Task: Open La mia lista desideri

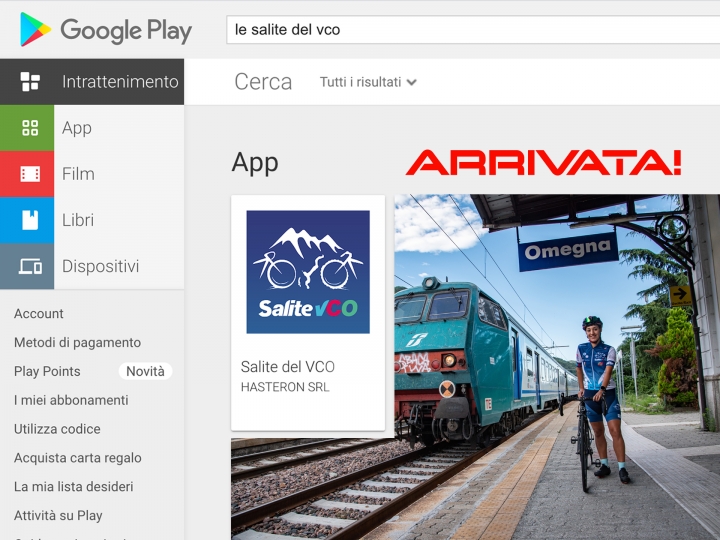Action: [x=73, y=486]
